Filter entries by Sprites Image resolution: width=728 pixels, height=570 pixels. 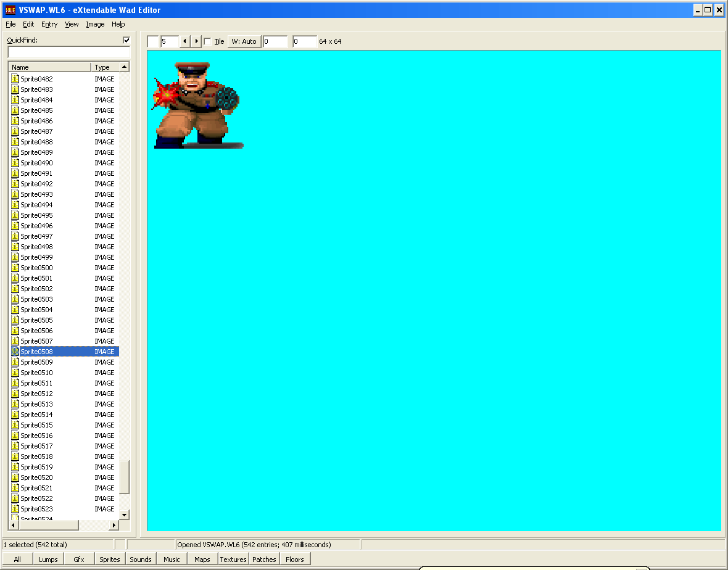tap(110, 560)
